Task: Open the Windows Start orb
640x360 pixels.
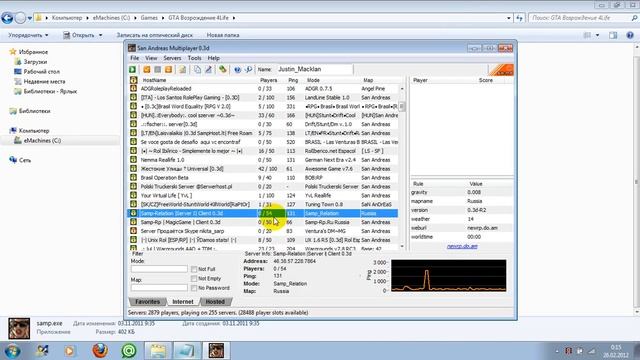Action: point(13,351)
